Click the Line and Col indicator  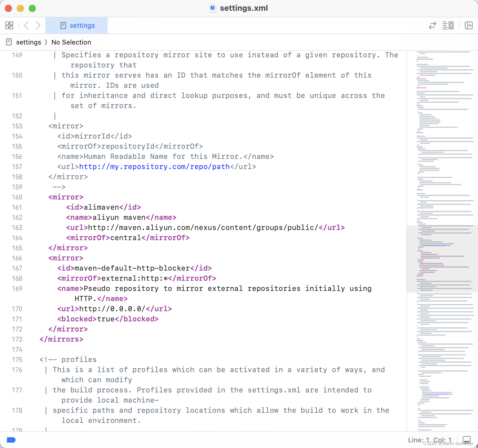pyautogui.click(x=430, y=440)
